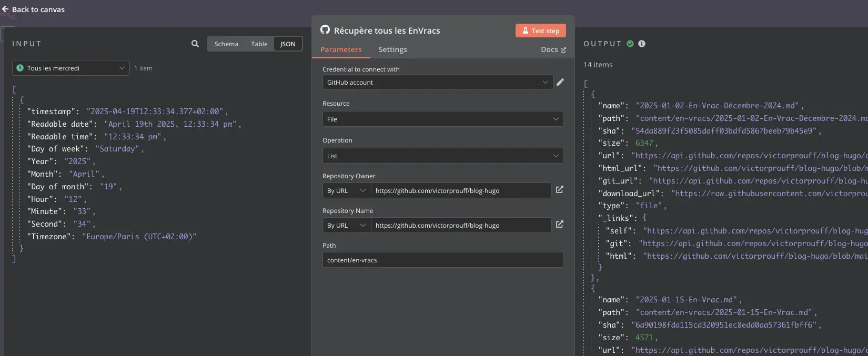Click the flask icon in Test step
This screenshot has height=356, width=868.
(x=525, y=30)
